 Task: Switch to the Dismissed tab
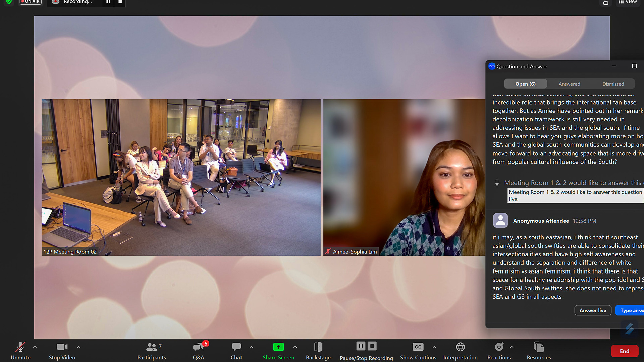(x=613, y=84)
